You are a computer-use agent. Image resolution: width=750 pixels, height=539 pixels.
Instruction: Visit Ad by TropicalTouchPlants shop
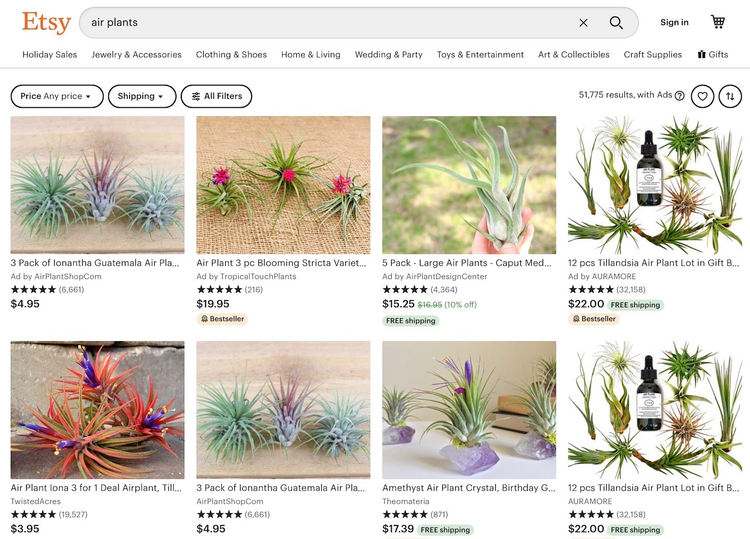click(246, 276)
